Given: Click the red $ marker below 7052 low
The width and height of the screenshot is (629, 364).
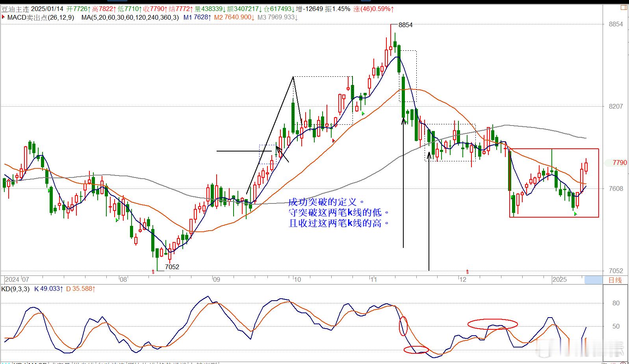Looking at the screenshot, I should tap(154, 272).
